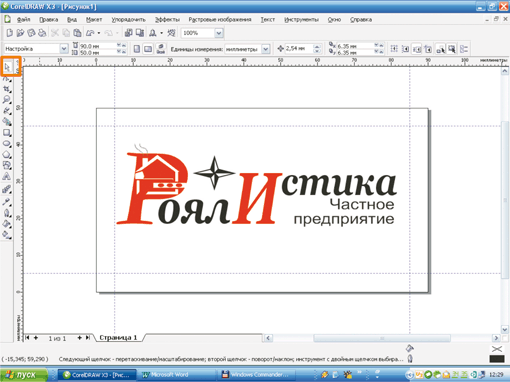Select the Polygon tool
510x382 pixels.
(x=7, y=155)
